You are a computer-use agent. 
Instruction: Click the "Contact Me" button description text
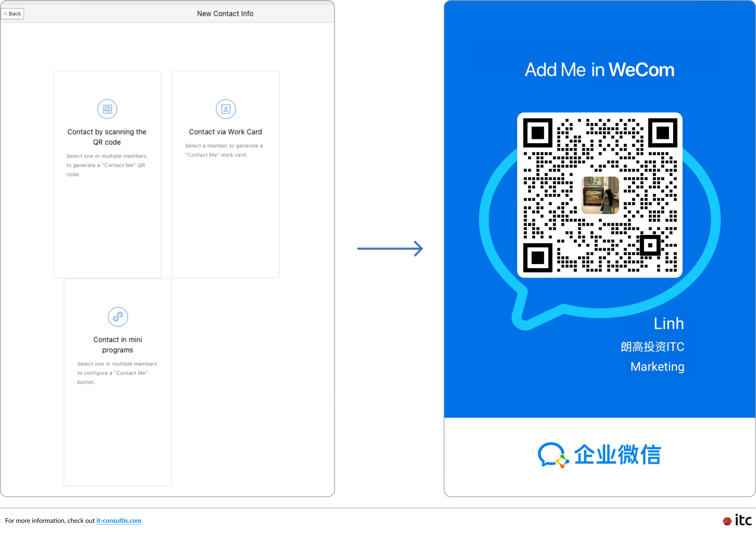tap(117, 373)
